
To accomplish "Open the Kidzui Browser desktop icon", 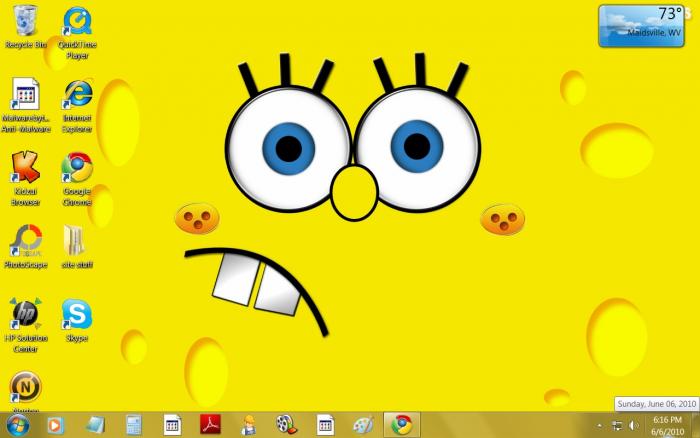I will 25,179.
